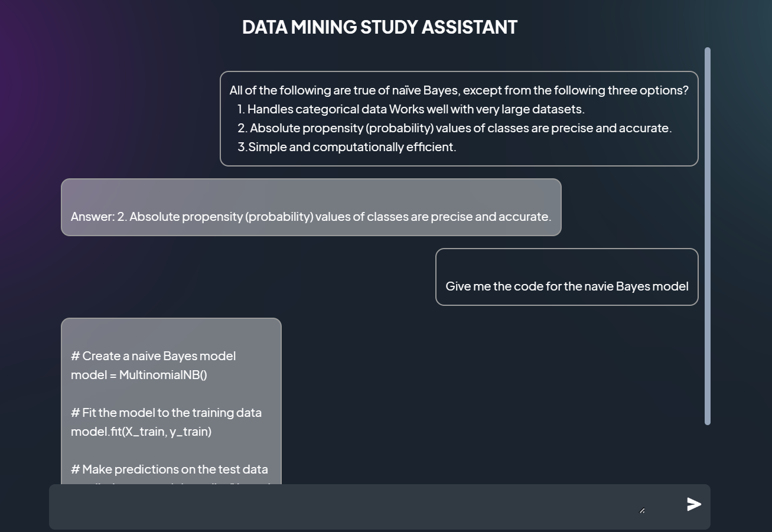Viewport: 772px width, 532px height.
Task: Select option 3 'Simple and computationally efficient'
Action: pyautogui.click(x=347, y=146)
